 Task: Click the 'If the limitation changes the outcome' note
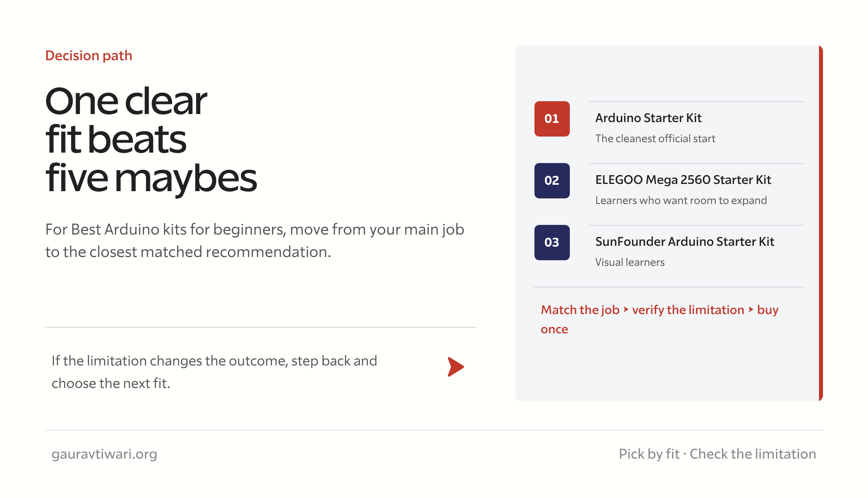[x=214, y=372]
